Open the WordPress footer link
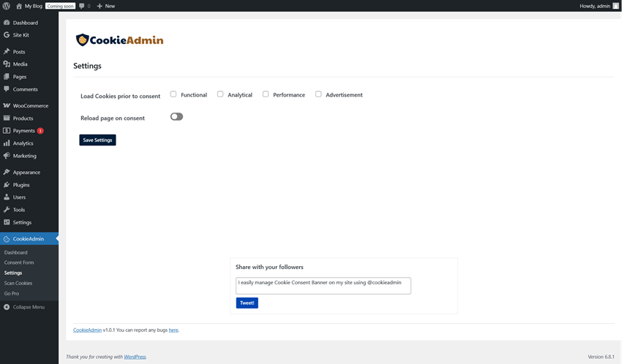 pos(135,357)
